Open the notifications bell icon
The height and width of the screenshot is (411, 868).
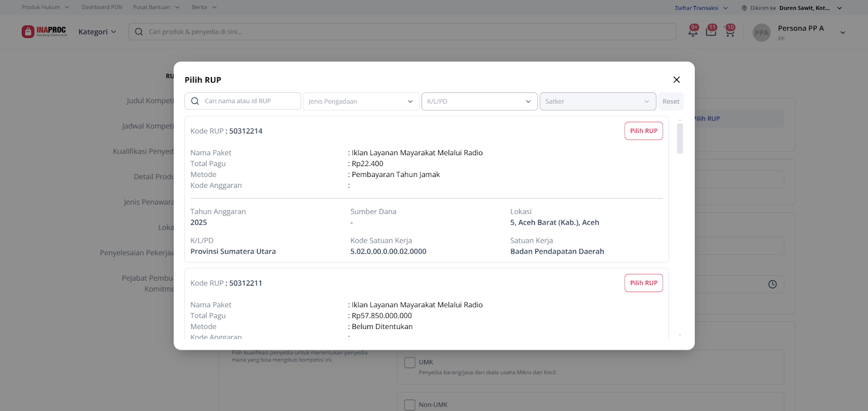coord(693,31)
